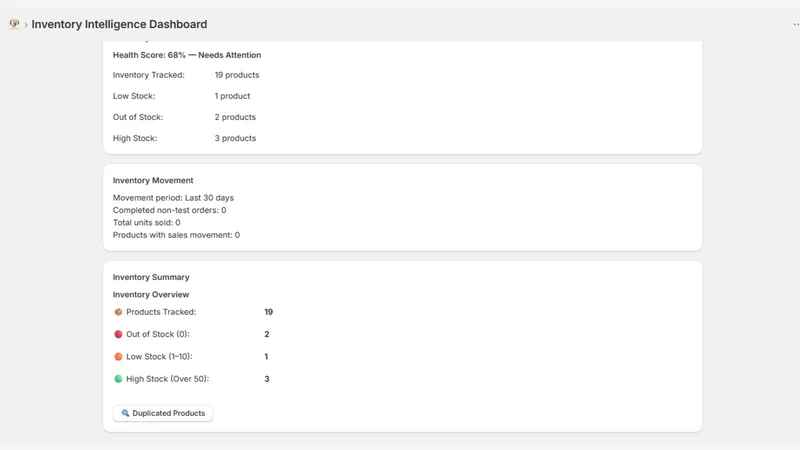The width and height of the screenshot is (800, 450).
Task: Open the Duplicated Products button
Action: pos(163,413)
